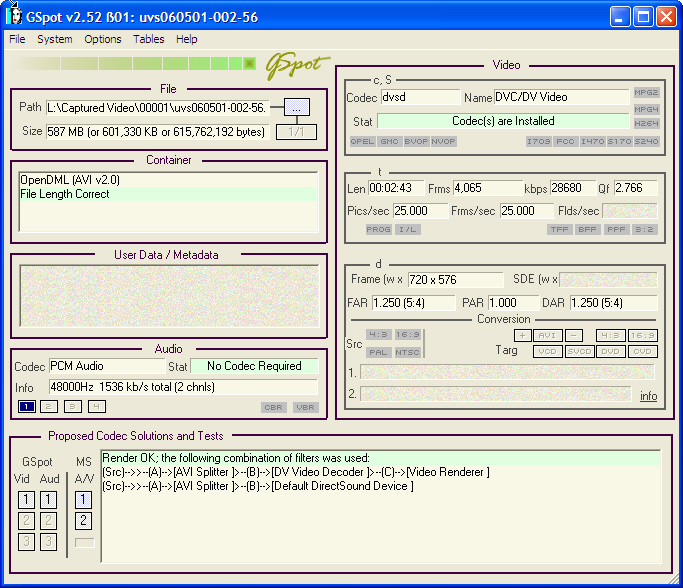Run GSpot Aud test 1

tap(48, 500)
